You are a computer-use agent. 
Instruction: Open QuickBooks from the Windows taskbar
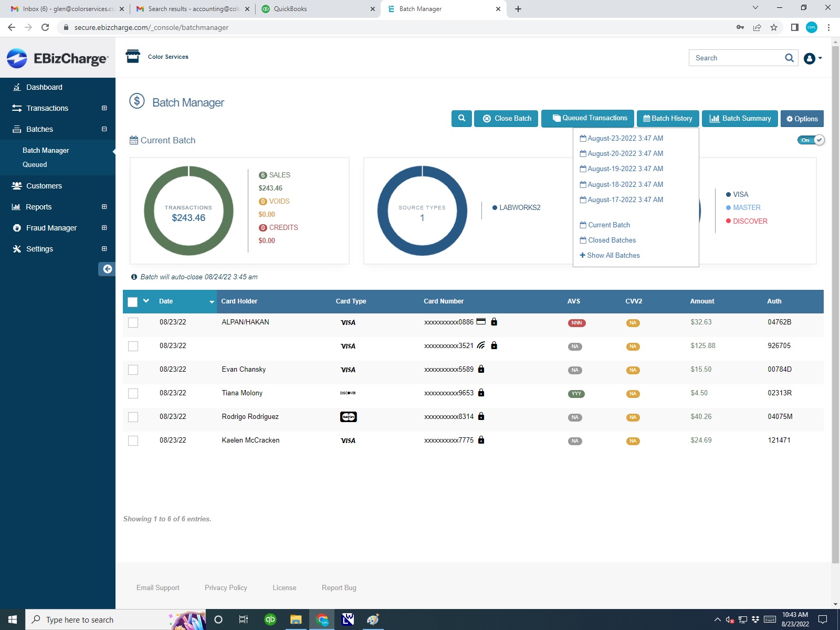coord(270,619)
